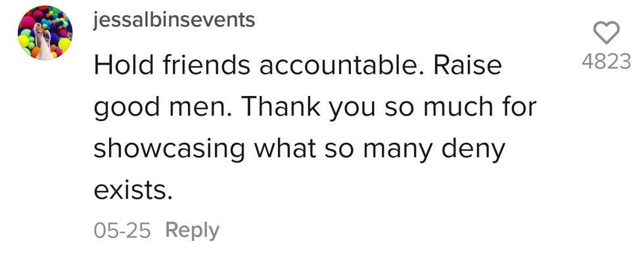
Task: Open jessalbinsevents profile picture
Action: click(x=45, y=33)
